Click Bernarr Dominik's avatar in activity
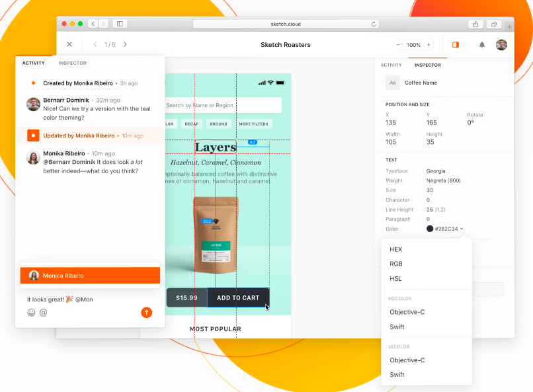This screenshot has height=392, width=533. pyautogui.click(x=33, y=104)
